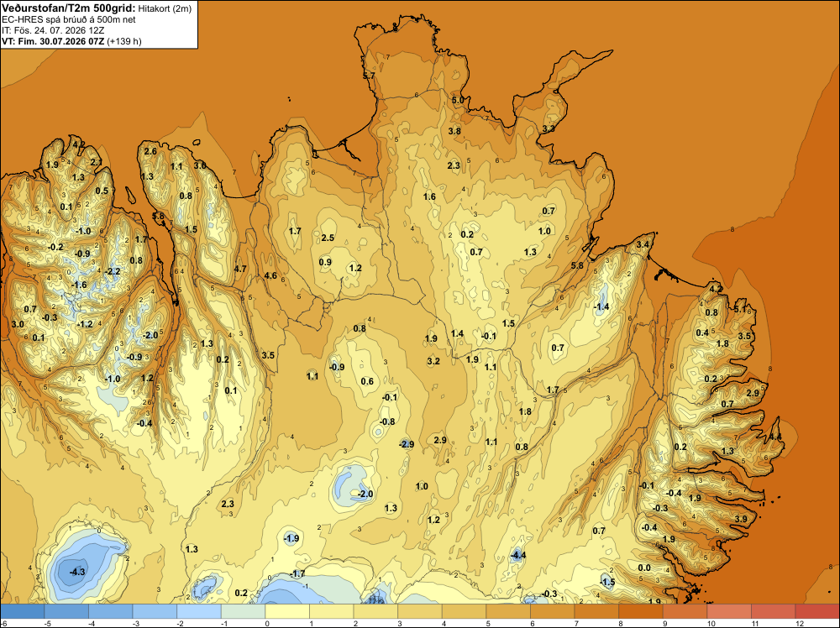Select the valid time 'VT: Fim. 30.07.2026 07Z'
This screenshot has height=628, width=840.
click(53, 41)
